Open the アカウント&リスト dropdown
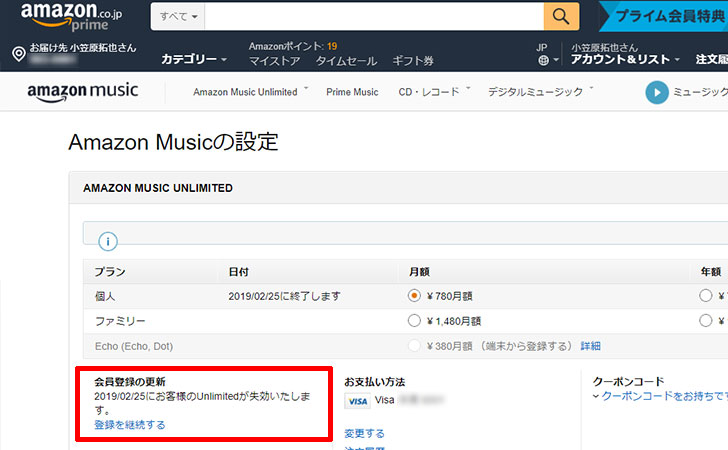Screen dimensions: 728x450 pos(625,59)
